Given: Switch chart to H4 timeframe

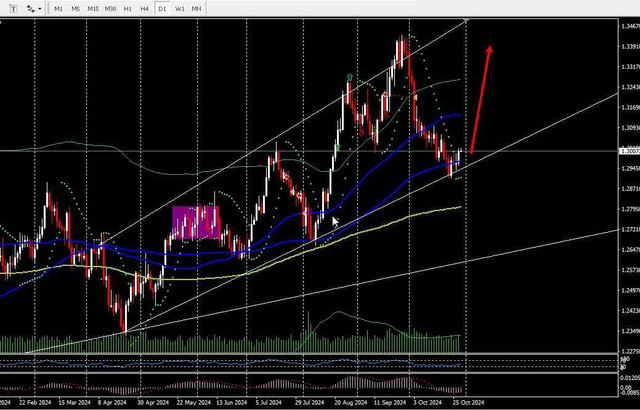Looking at the screenshot, I should [x=144, y=9].
